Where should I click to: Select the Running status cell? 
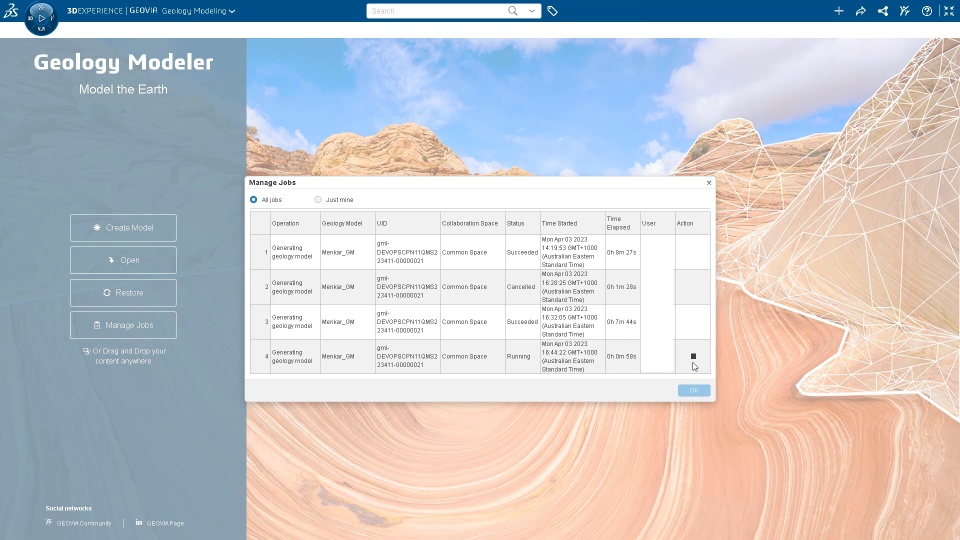(x=522, y=356)
